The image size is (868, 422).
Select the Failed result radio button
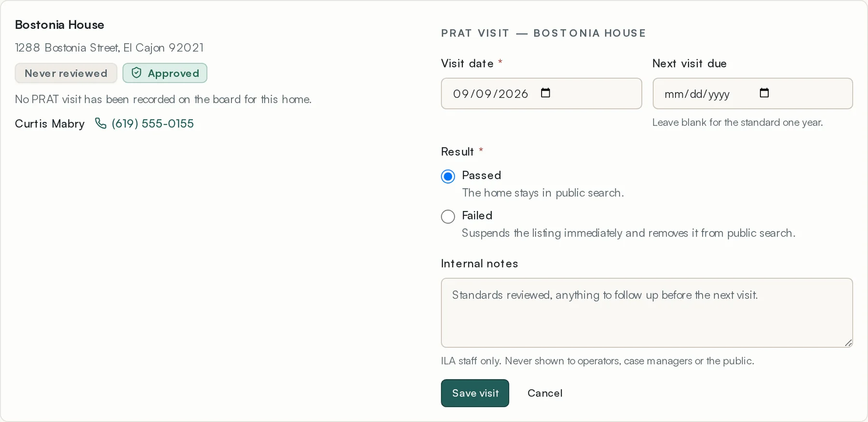point(448,216)
